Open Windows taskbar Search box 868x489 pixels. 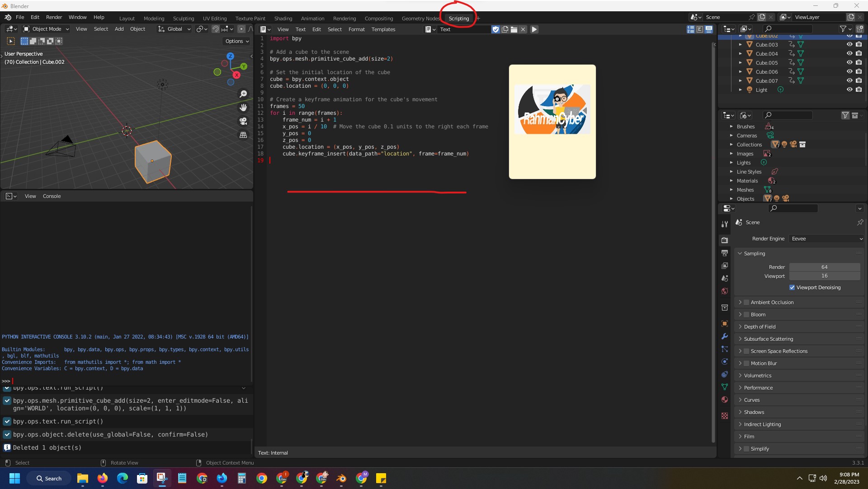49,479
